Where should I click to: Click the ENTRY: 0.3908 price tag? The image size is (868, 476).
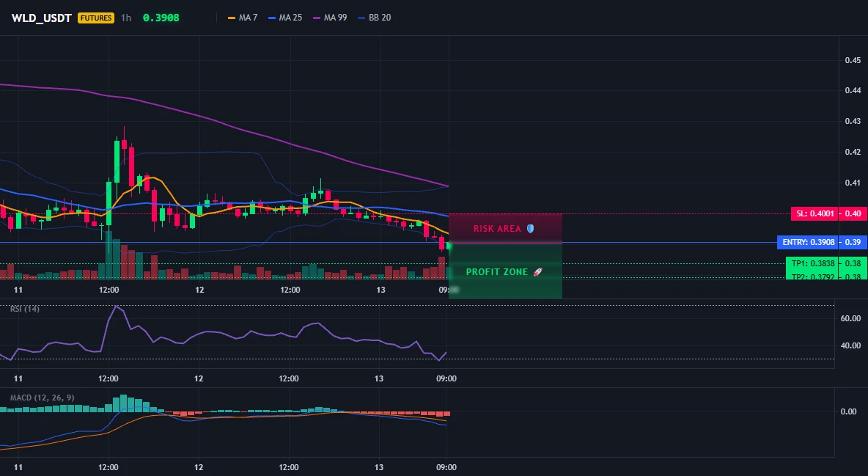click(808, 242)
